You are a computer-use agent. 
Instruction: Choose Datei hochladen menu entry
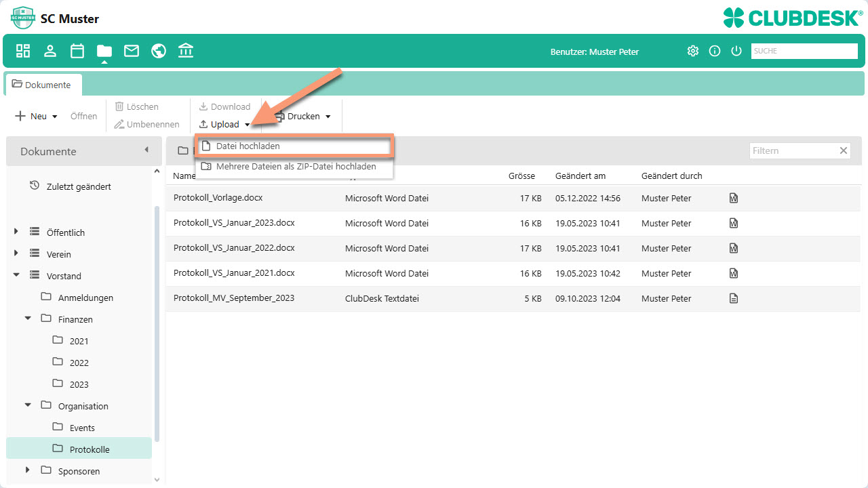pyautogui.click(x=294, y=146)
